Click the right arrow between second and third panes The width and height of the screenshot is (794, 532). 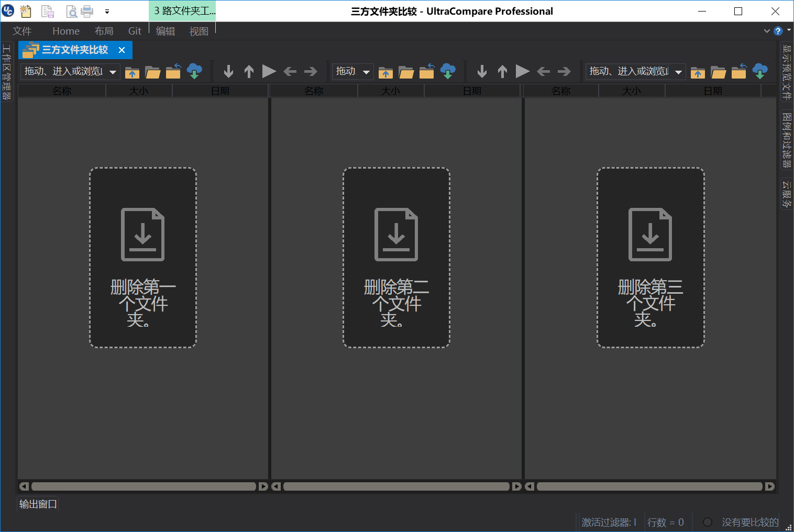click(564, 71)
